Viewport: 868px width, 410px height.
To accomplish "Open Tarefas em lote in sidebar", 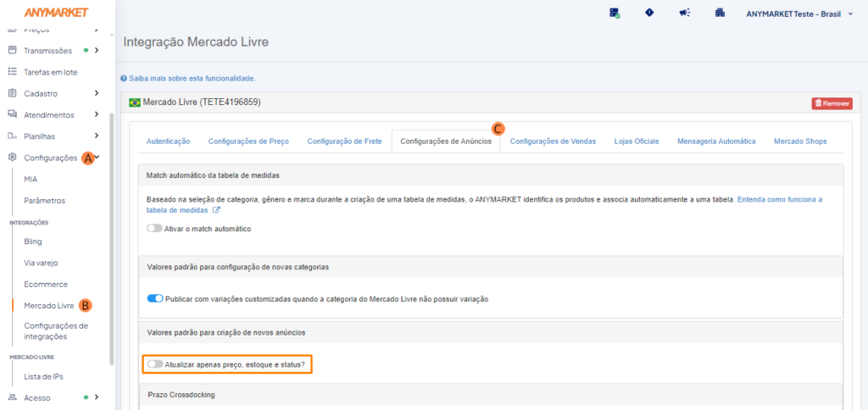I will click(x=51, y=72).
